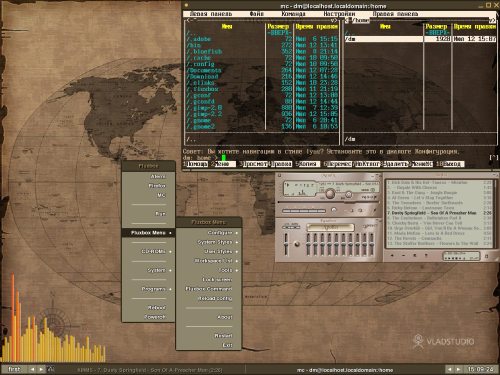
Task: Choose Reload in the Fluxbox menu
Action: [x=148, y=308]
